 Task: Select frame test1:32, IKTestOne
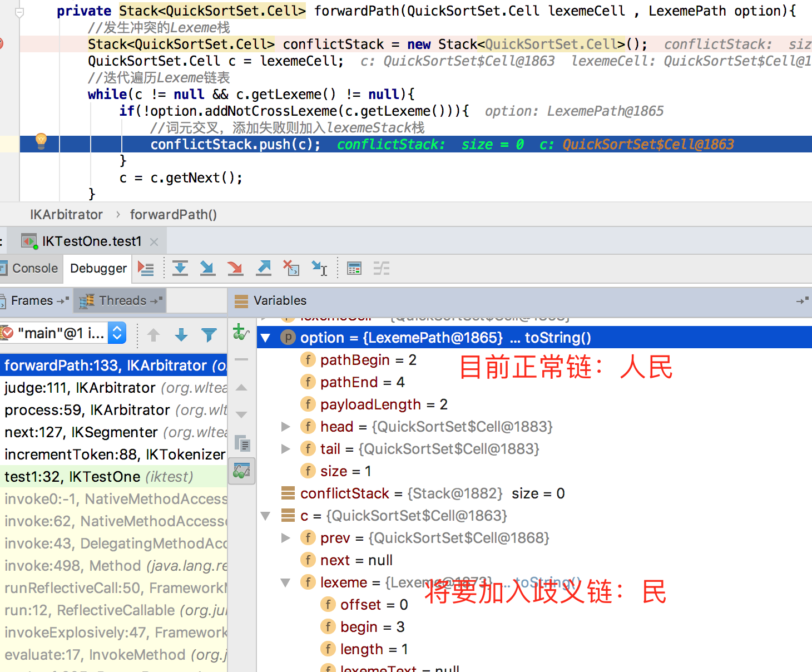(x=113, y=477)
